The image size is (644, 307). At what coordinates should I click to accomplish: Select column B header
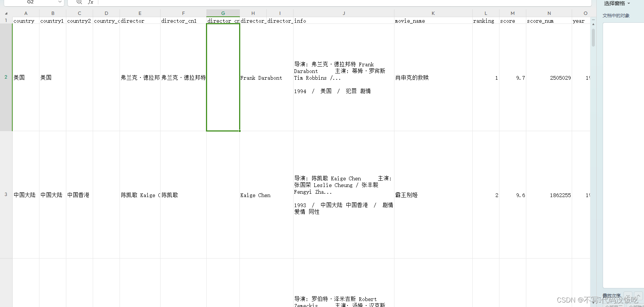53,13
